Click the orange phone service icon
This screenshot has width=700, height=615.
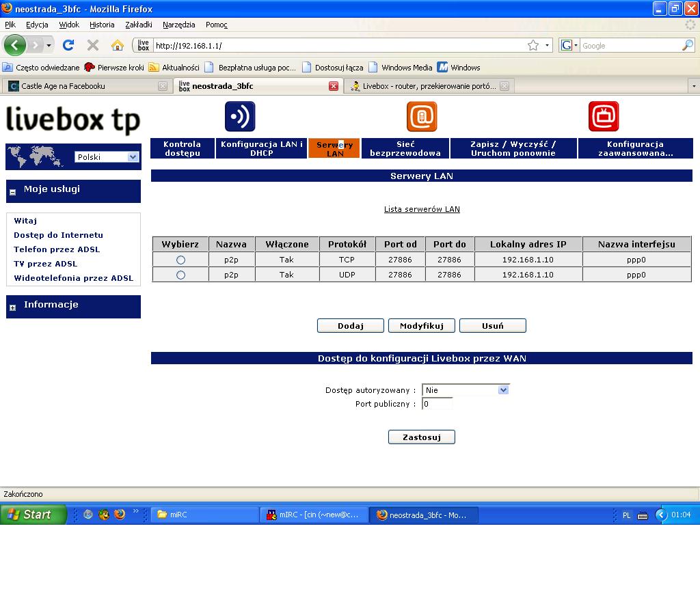click(x=422, y=117)
